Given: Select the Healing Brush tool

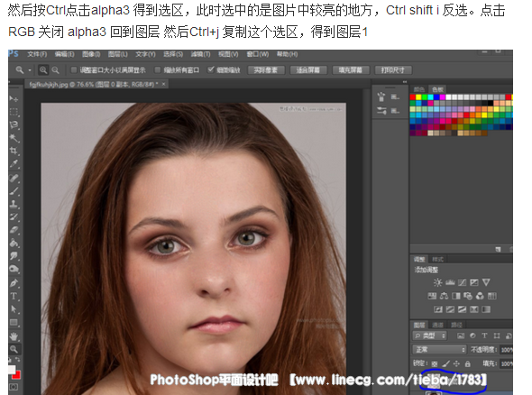Looking at the screenshot, I should (14, 178).
